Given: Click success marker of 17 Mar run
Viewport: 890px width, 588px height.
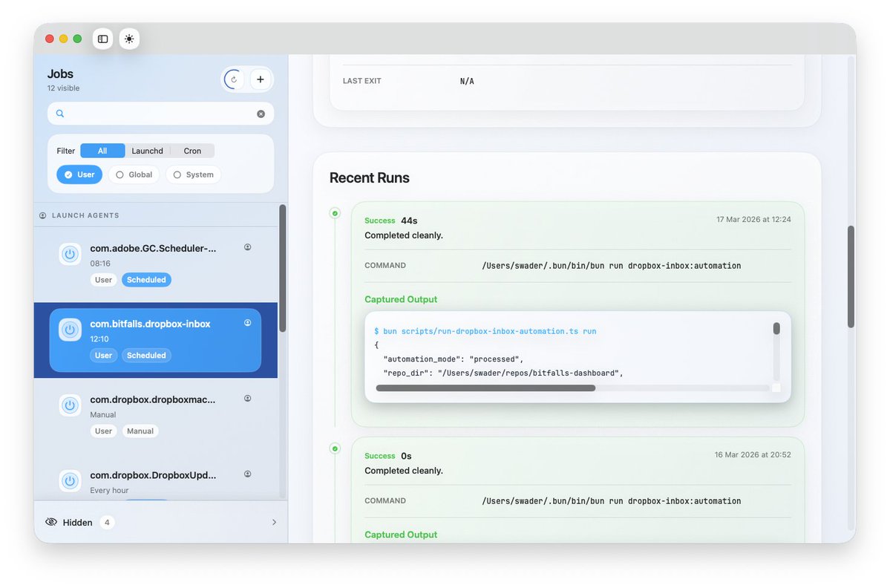Looking at the screenshot, I should point(335,213).
